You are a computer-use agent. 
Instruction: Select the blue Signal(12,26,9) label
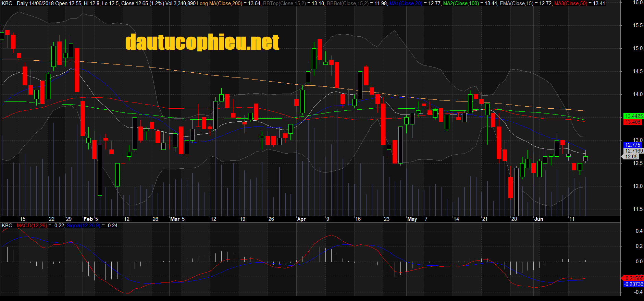83,226
